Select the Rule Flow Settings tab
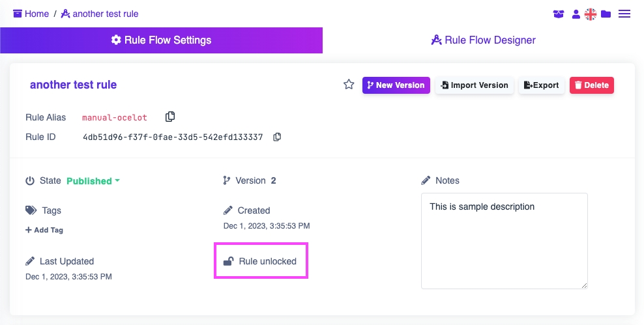Screen dimensions: 644x325 coord(161,40)
